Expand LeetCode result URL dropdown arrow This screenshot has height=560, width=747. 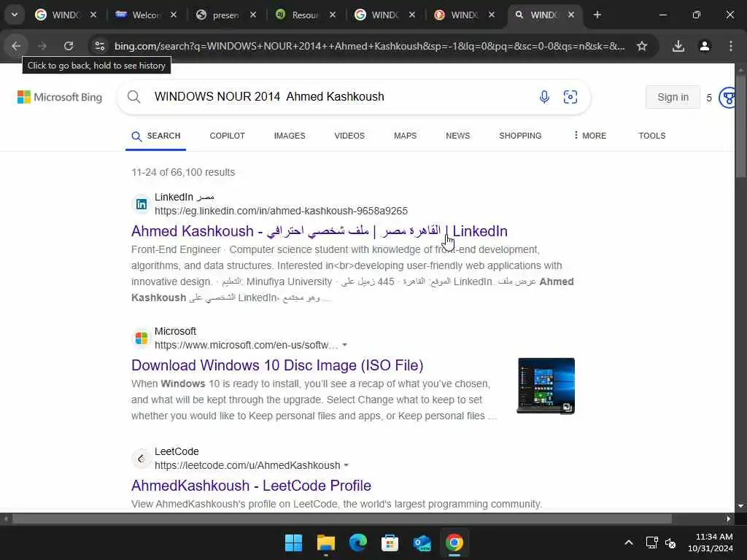pyautogui.click(x=347, y=465)
